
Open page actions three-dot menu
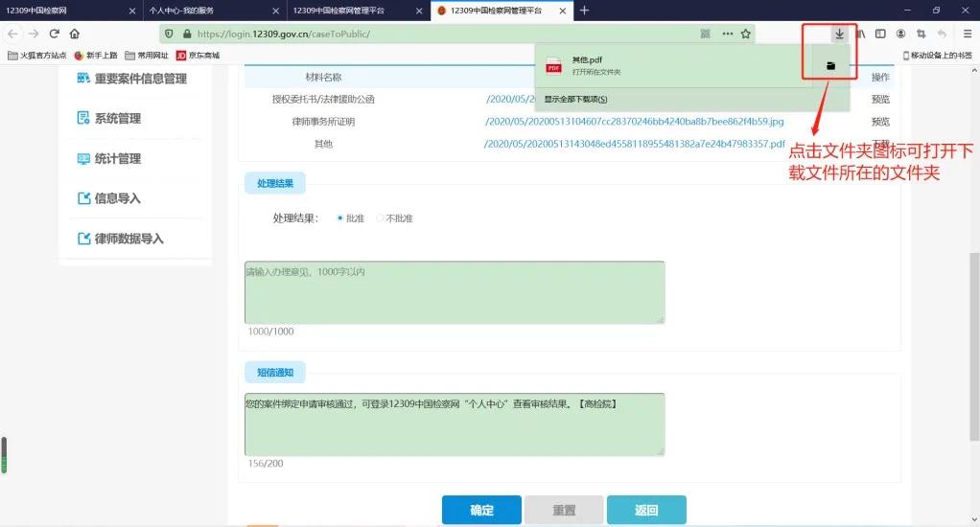(x=728, y=34)
